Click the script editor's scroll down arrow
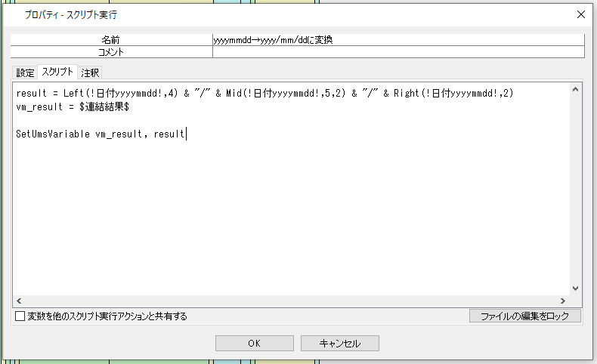This screenshot has height=364, width=597. (575, 288)
